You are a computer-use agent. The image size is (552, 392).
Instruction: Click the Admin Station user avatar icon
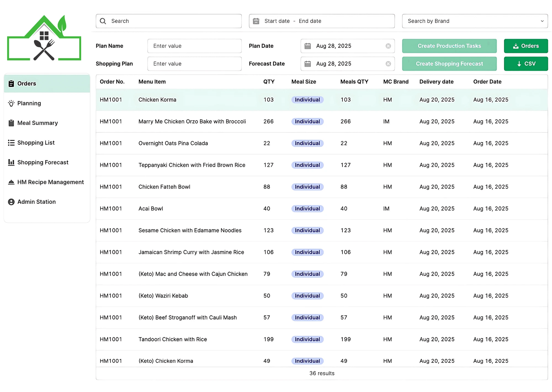(x=11, y=202)
